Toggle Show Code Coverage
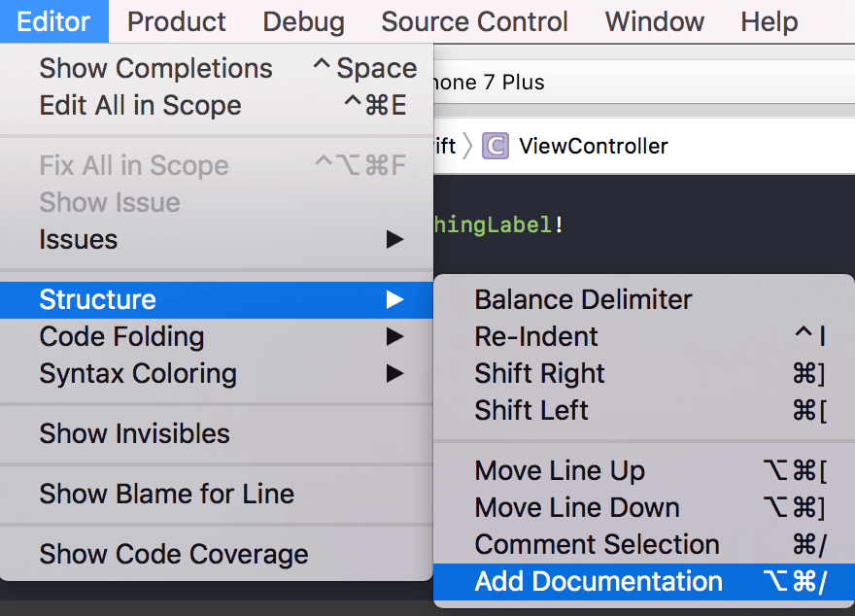 point(173,555)
